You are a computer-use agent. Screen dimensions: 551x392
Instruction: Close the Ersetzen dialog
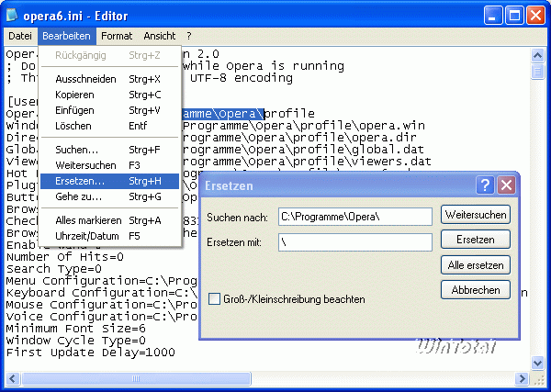506,185
